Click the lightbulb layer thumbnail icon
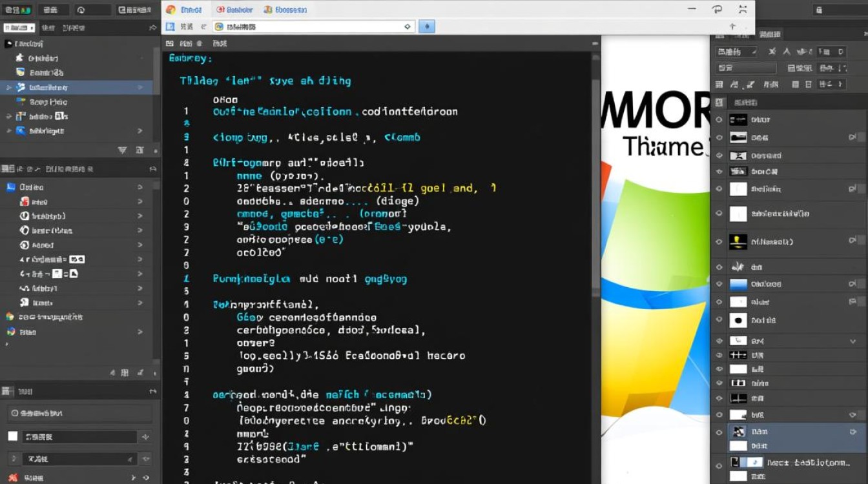 point(738,241)
